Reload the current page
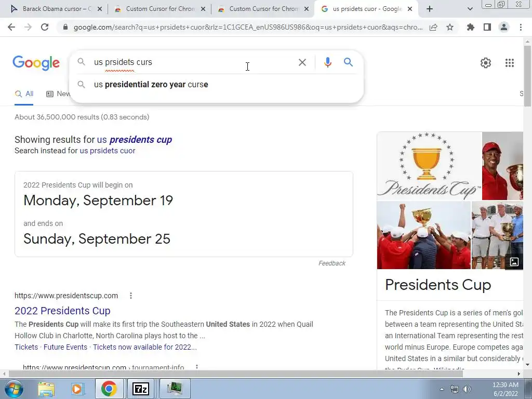This screenshot has height=399, width=532. (45, 27)
